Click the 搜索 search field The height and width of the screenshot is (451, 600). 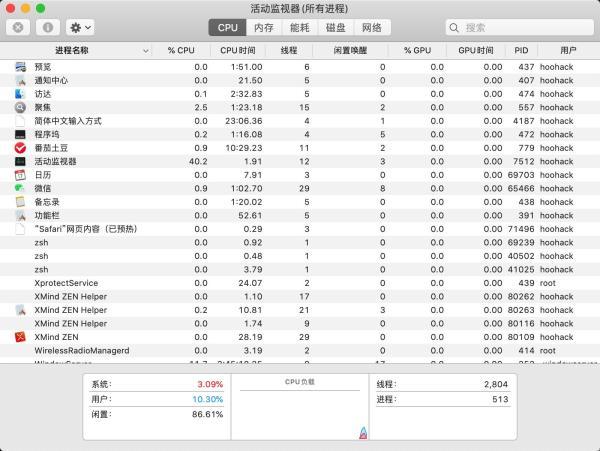[x=515, y=28]
